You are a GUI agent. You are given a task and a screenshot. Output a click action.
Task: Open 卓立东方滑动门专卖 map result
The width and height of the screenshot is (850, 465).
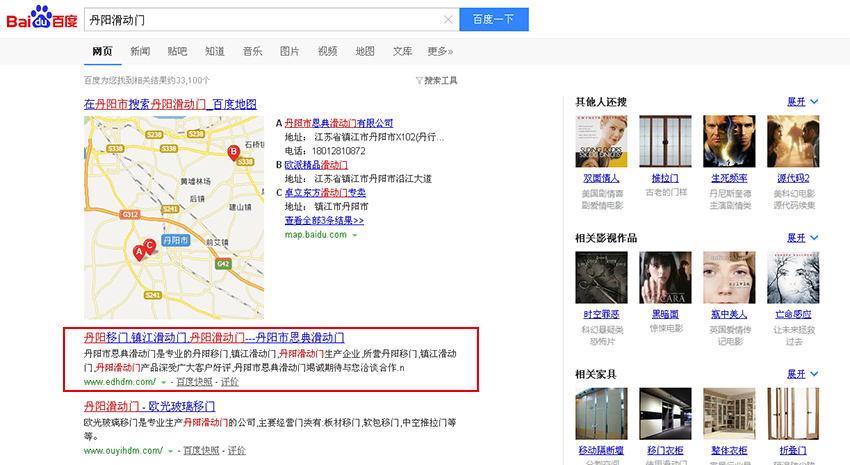(325, 192)
